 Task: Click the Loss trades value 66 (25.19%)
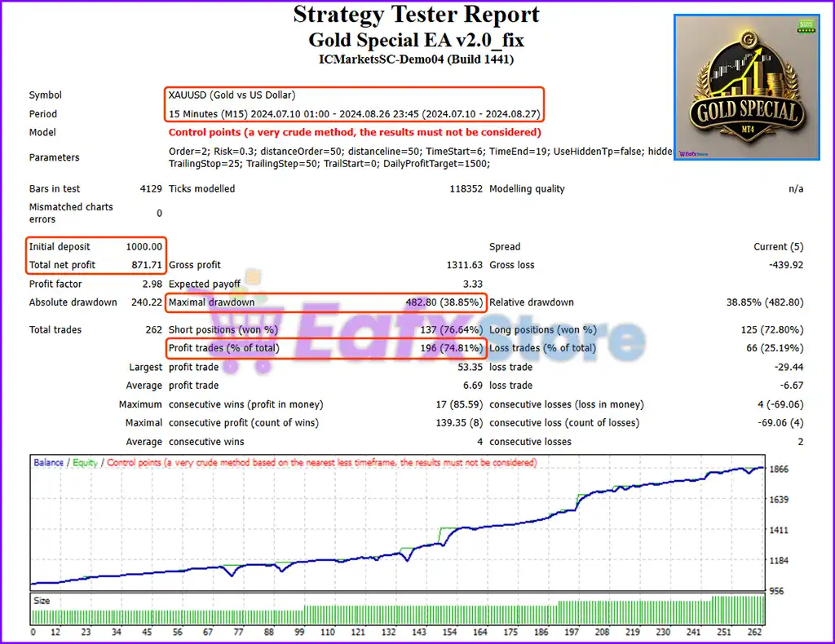click(775, 347)
